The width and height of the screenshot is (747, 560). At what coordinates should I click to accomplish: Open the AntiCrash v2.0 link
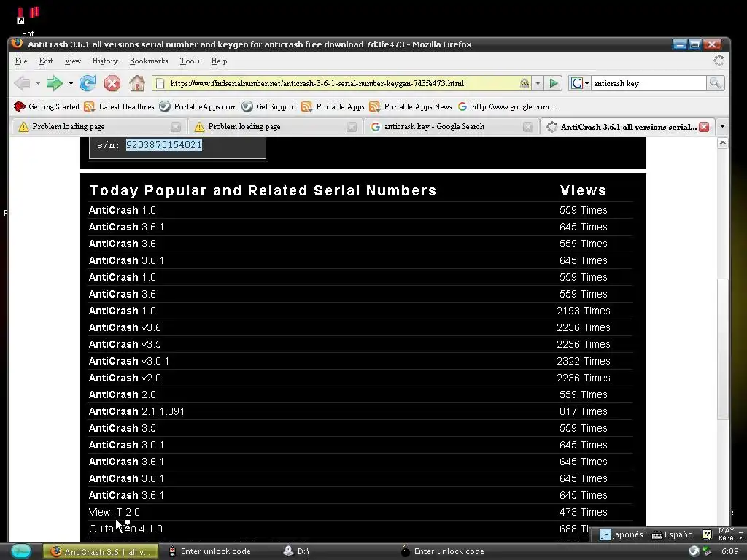click(x=125, y=378)
